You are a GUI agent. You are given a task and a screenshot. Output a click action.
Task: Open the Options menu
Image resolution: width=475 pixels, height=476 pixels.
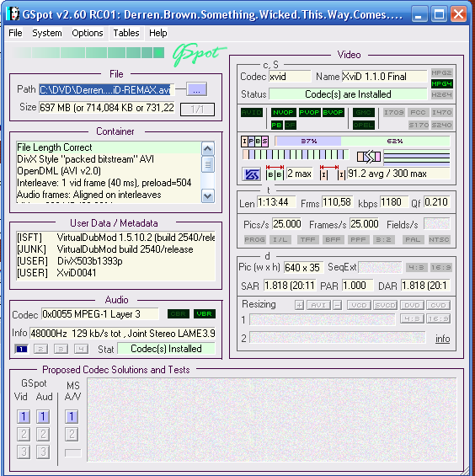(88, 33)
